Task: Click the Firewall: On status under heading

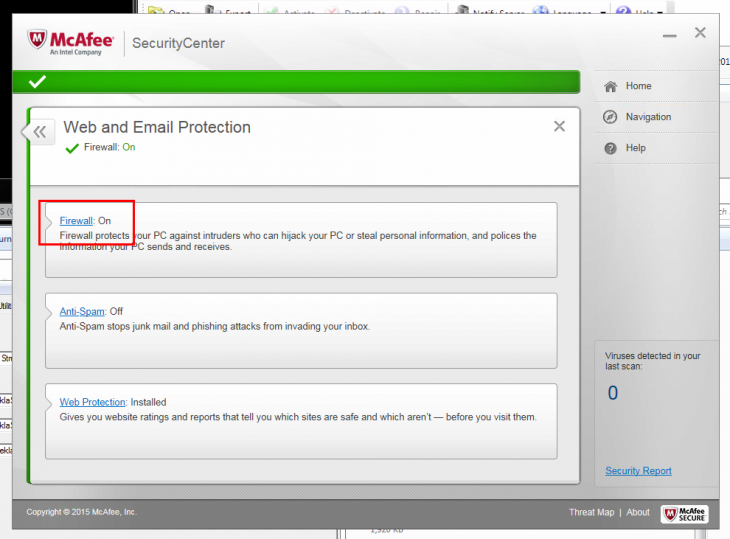Action: [x=109, y=147]
